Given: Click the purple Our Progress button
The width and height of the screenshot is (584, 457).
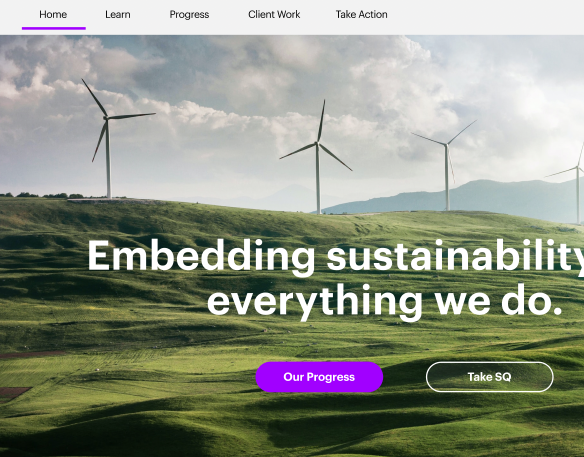Looking at the screenshot, I should (319, 377).
